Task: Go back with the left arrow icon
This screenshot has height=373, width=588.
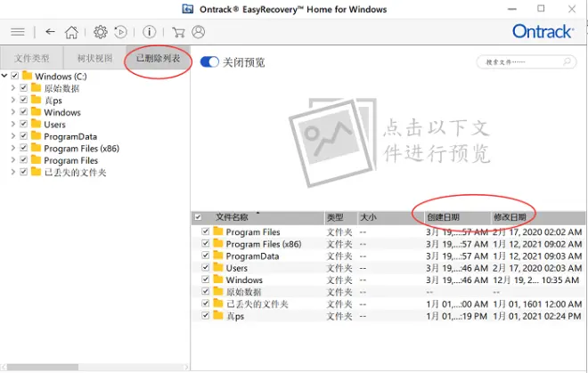Action: pos(50,32)
